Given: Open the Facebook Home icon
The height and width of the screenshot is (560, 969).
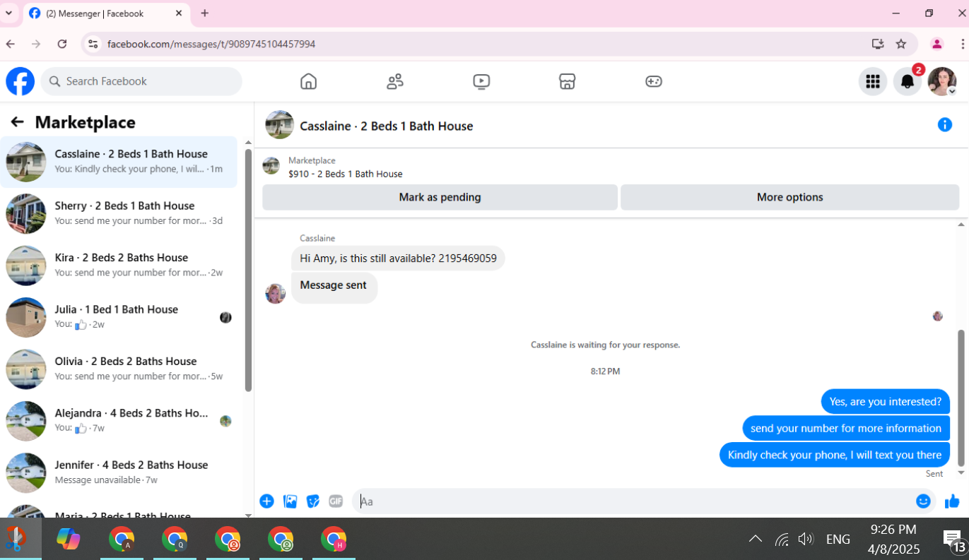Looking at the screenshot, I should [x=308, y=81].
